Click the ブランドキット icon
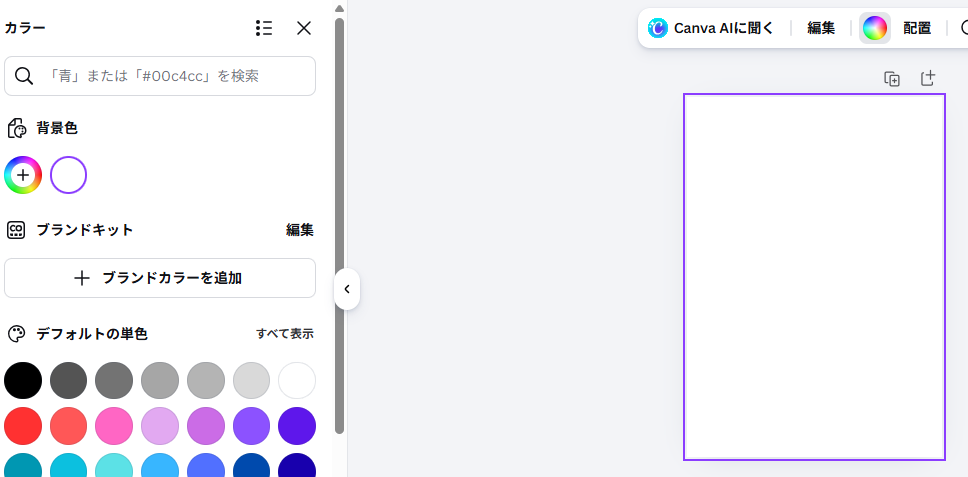The height and width of the screenshot is (477, 968). (16, 230)
